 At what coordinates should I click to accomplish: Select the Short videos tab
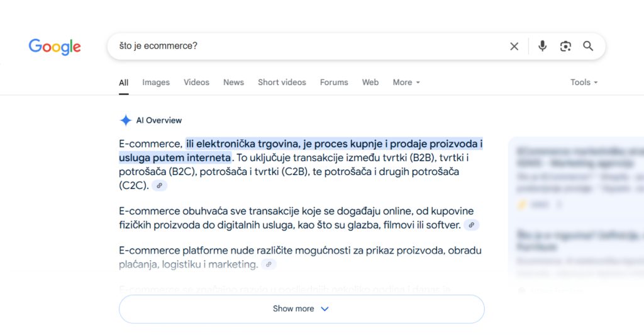282,82
